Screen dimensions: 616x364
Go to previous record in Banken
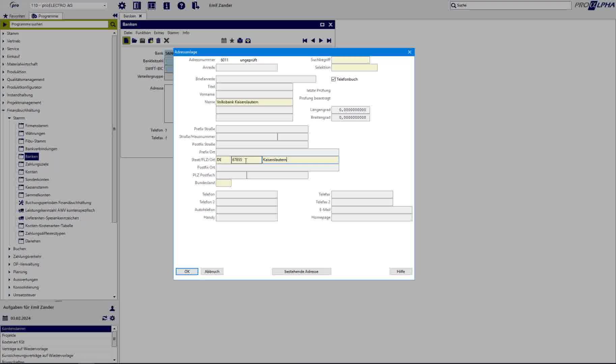click(313, 40)
